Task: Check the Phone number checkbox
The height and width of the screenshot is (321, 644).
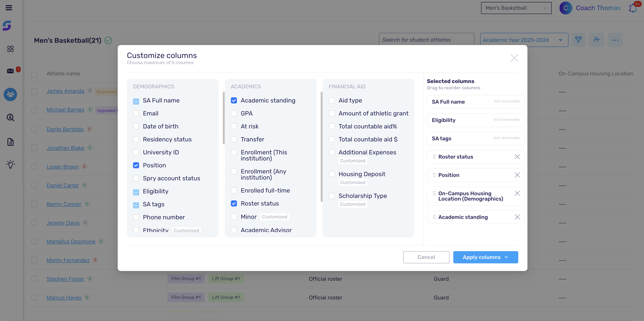Action: coord(136,217)
